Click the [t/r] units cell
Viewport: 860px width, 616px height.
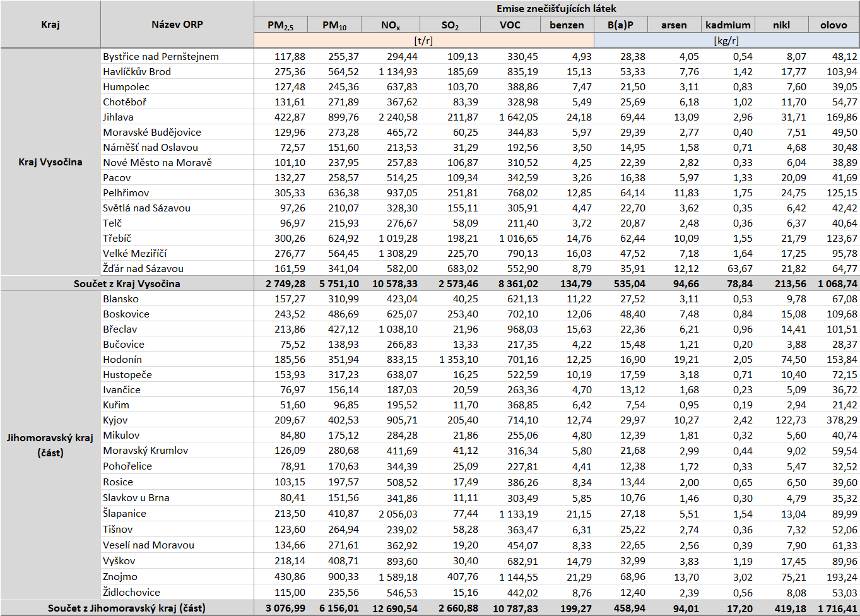pyautogui.click(x=424, y=40)
